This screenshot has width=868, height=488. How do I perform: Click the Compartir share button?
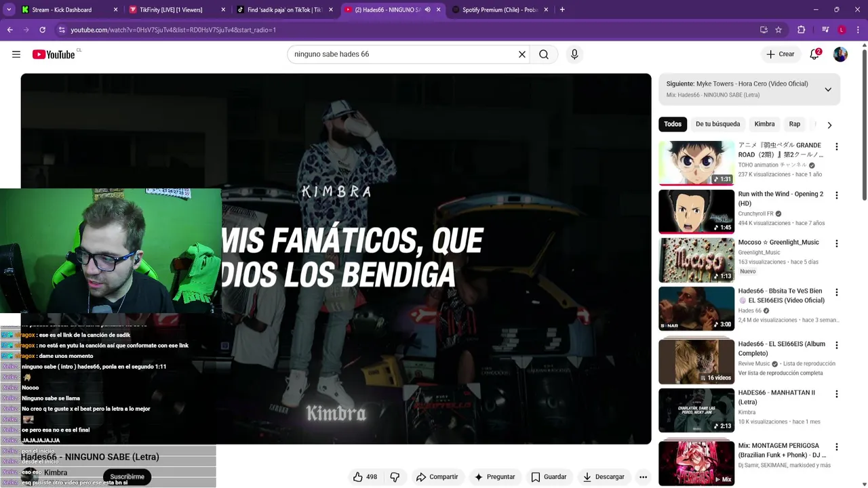pyautogui.click(x=437, y=477)
